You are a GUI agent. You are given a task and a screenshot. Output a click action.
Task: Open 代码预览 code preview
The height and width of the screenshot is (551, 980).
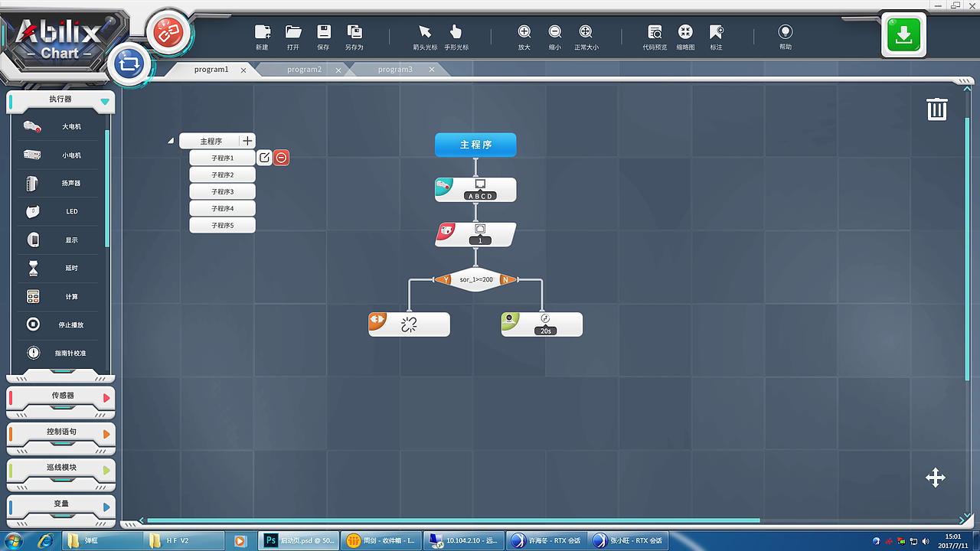655,32
